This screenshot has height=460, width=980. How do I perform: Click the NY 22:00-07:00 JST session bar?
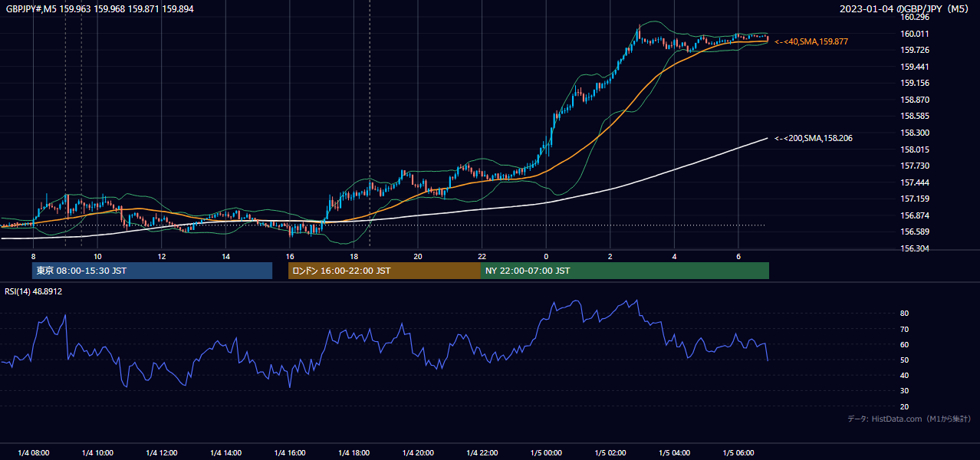[625, 271]
